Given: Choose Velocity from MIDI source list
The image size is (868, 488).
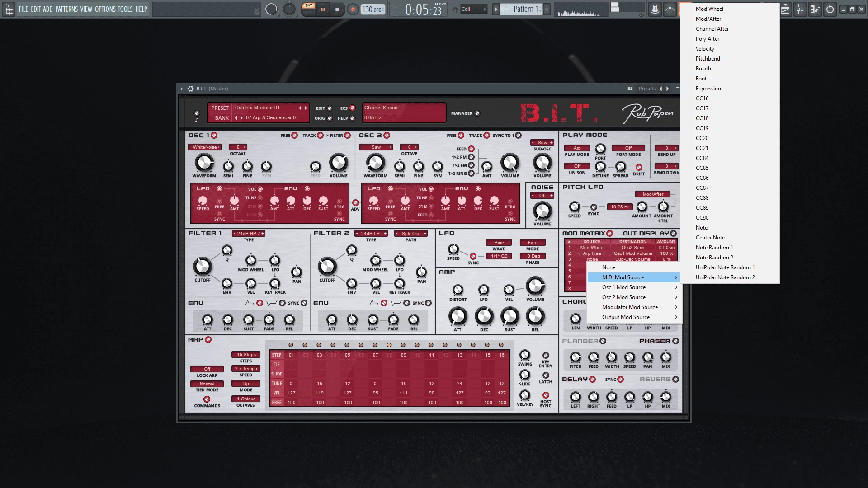Looking at the screenshot, I should coord(730,49).
